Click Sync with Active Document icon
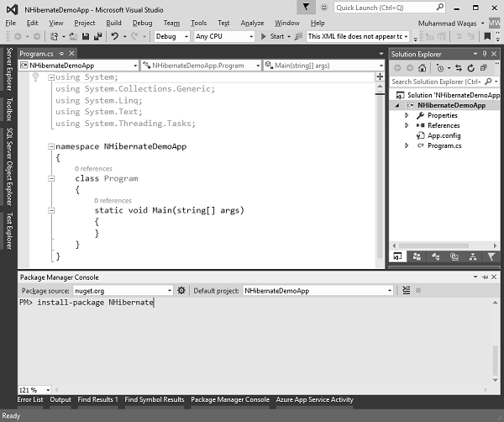The image size is (504, 422). [459, 68]
